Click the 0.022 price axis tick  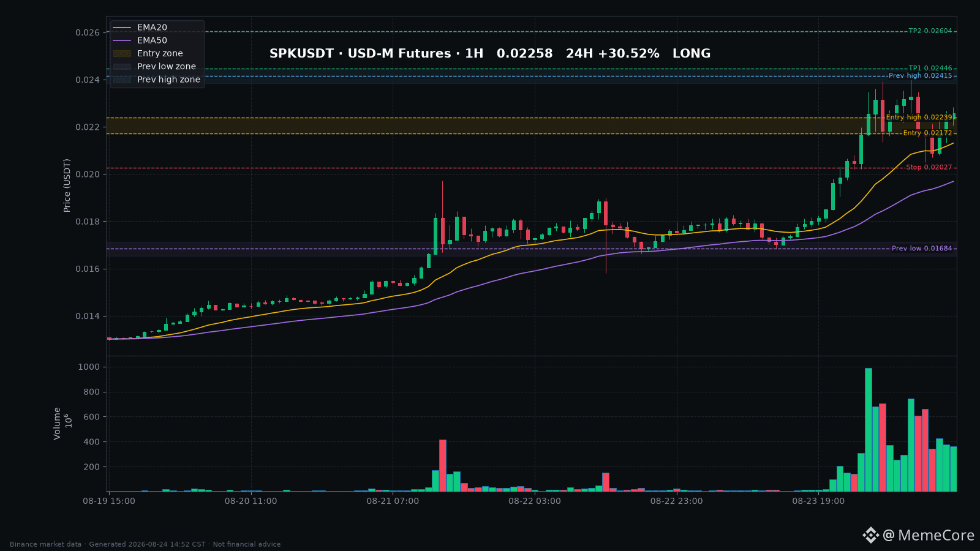click(x=88, y=127)
